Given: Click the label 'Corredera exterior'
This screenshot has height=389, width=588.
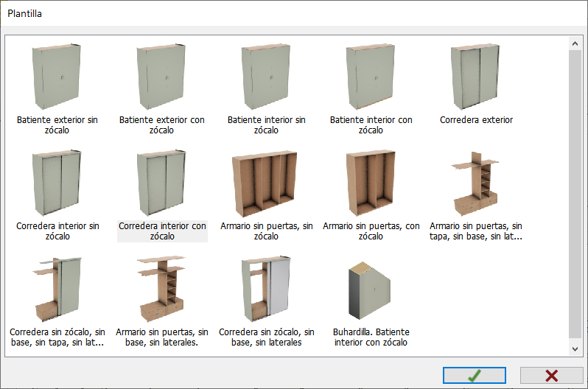Looking at the screenshot, I should pyautogui.click(x=476, y=120).
